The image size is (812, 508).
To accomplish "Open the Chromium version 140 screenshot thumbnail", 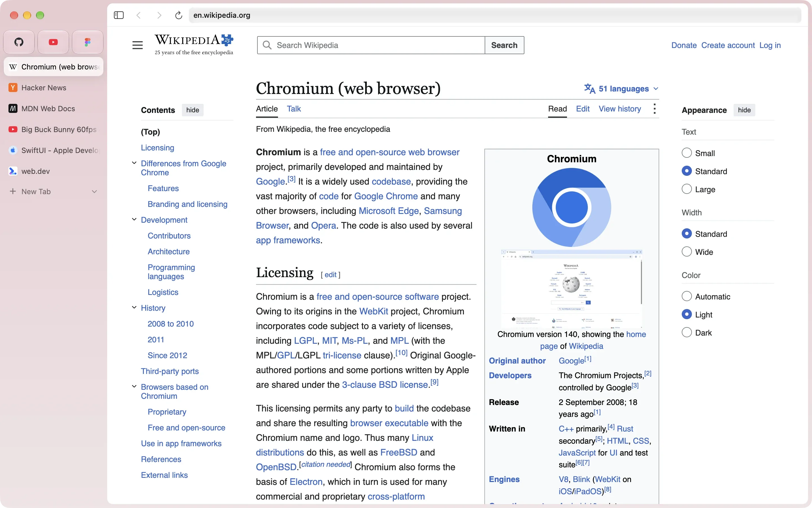I will click(x=572, y=289).
